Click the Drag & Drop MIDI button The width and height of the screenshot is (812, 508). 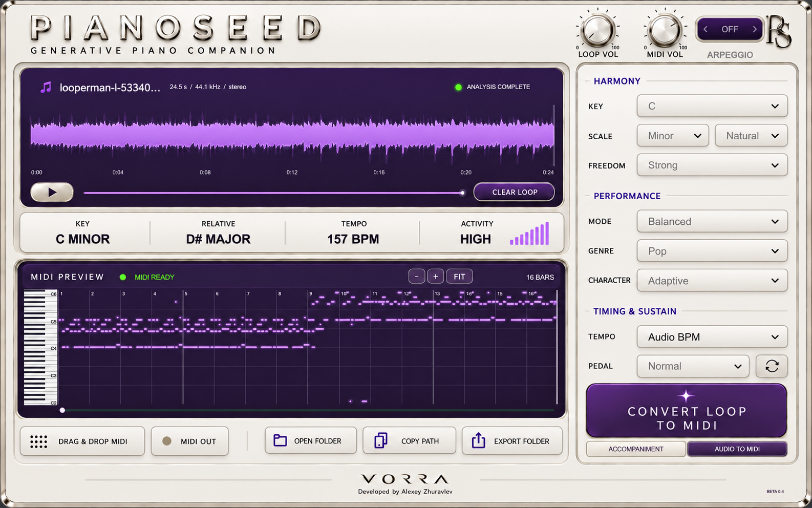pos(82,441)
